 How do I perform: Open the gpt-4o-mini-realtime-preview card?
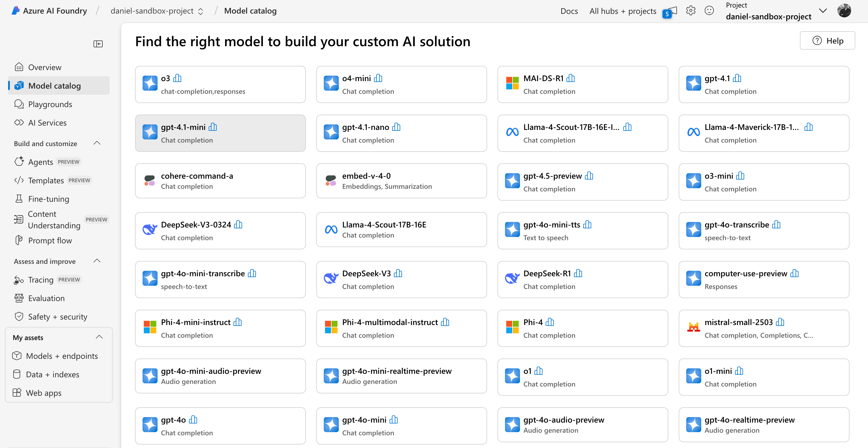(401, 376)
